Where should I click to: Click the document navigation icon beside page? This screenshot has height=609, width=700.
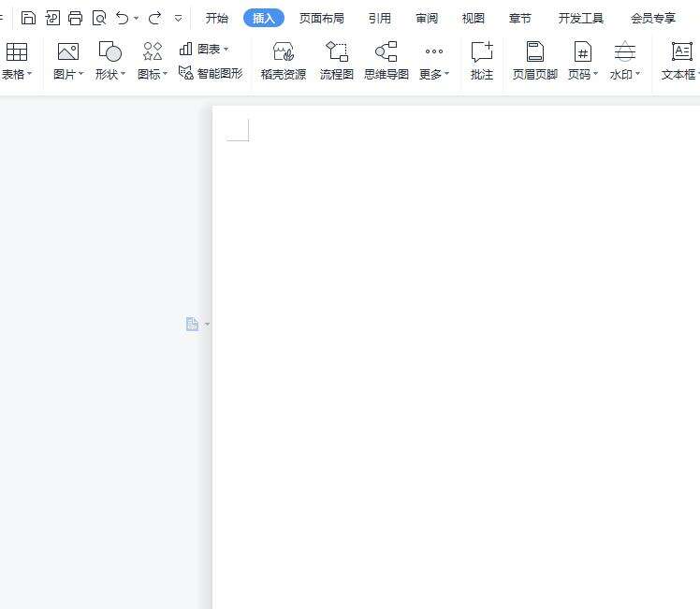pos(192,324)
